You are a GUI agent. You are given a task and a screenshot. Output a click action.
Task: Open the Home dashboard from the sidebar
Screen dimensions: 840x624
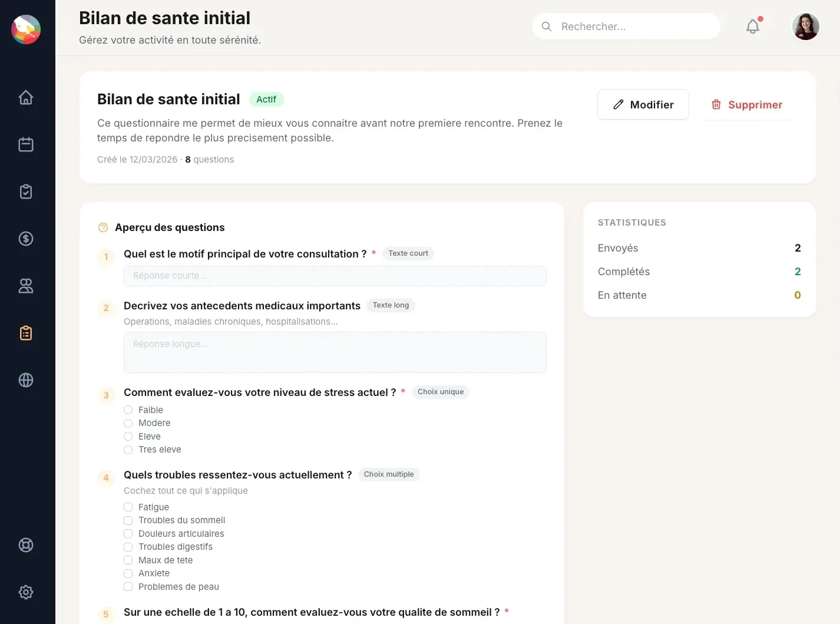26,97
